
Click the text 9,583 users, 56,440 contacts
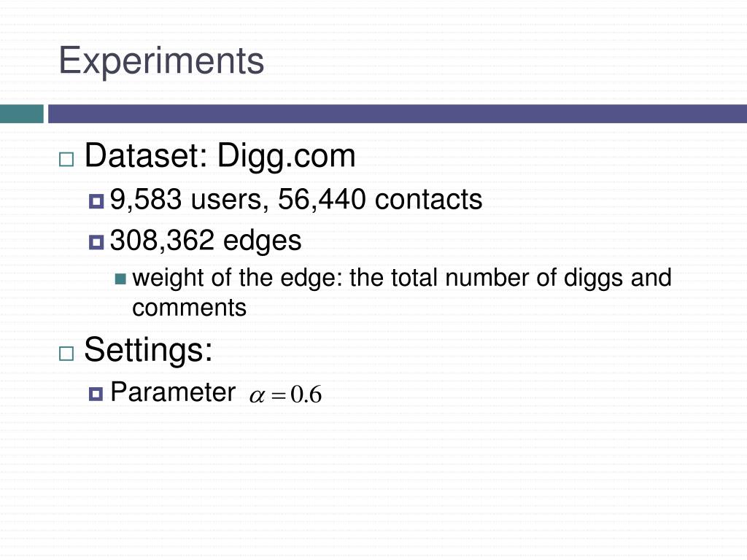[x=296, y=199]
